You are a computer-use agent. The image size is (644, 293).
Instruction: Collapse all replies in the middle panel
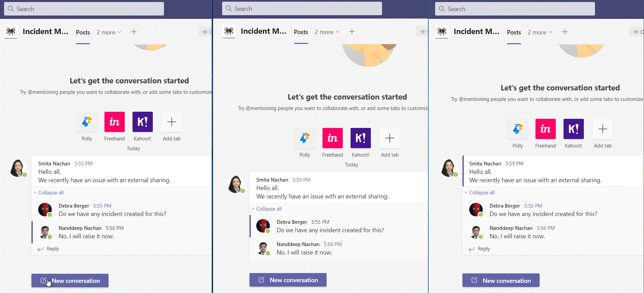point(268,209)
